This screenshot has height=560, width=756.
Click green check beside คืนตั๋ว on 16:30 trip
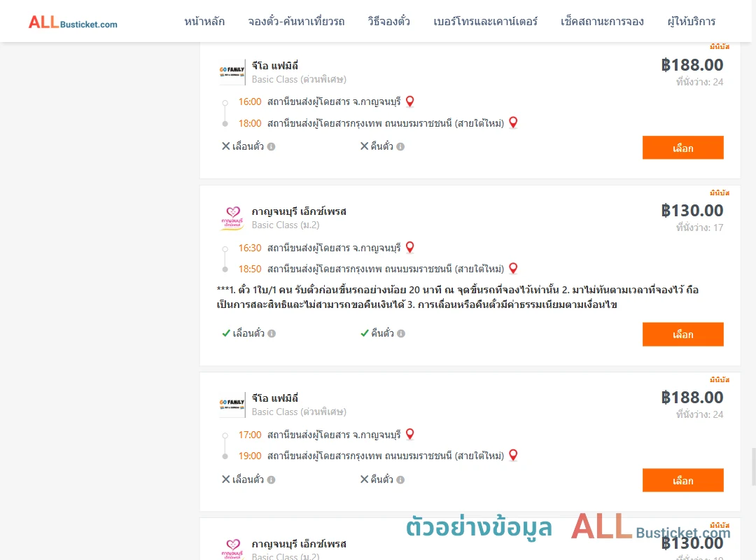(x=365, y=332)
